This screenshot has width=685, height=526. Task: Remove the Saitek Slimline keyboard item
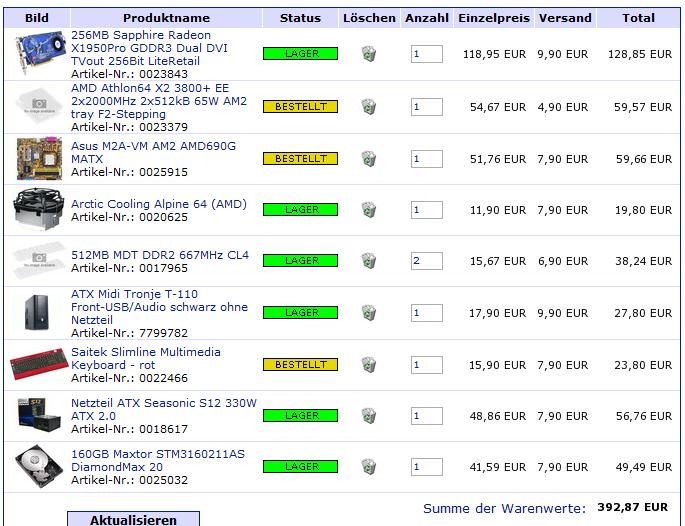[x=369, y=365]
